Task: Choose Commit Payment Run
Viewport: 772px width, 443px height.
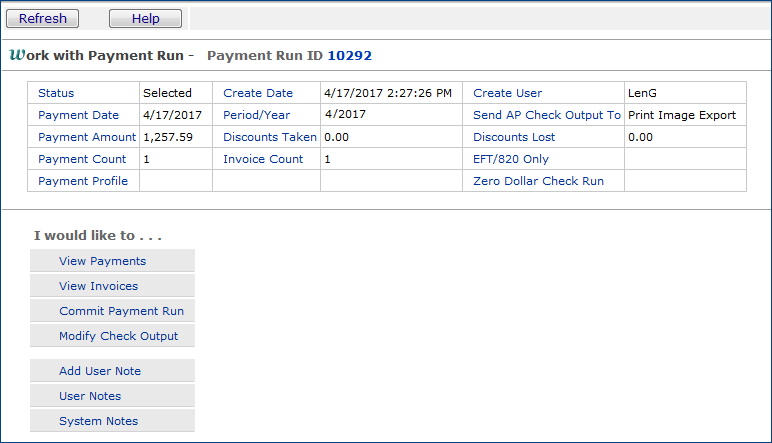Action: click(x=121, y=311)
